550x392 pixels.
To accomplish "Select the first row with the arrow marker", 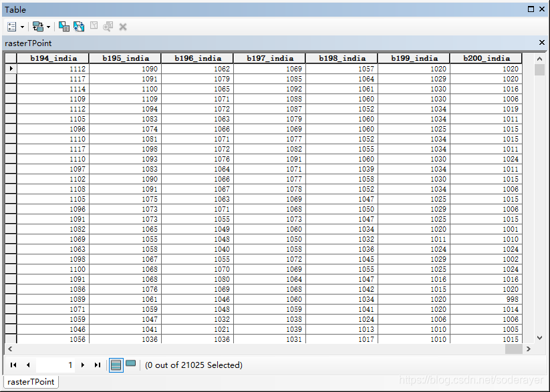I will pos(11,69).
